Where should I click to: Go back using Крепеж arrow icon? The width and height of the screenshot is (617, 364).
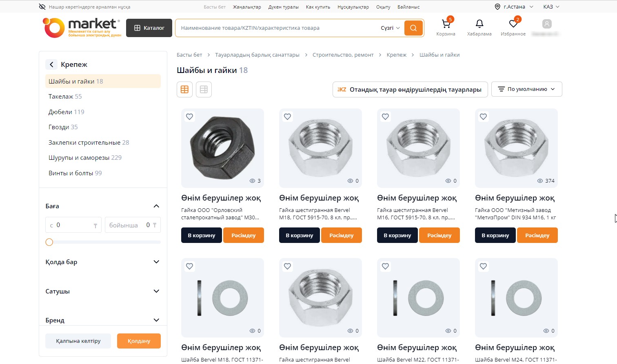click(x=51, y=64)
